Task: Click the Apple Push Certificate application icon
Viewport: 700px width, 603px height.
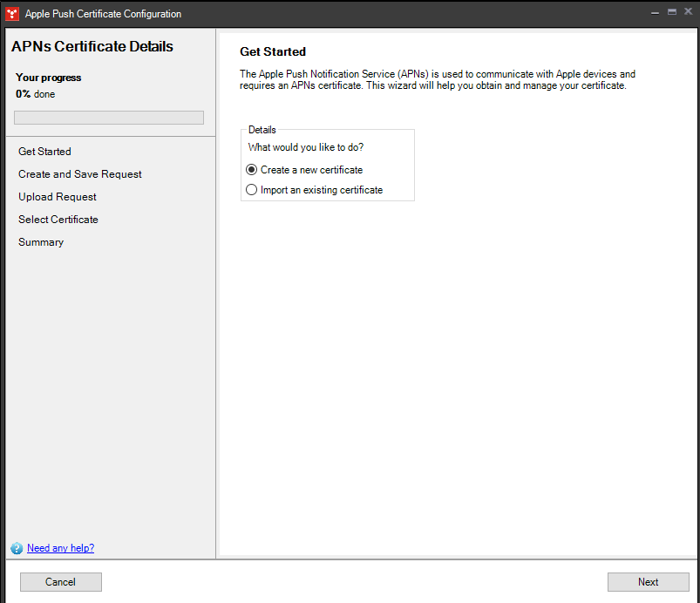Action: [11, 13]
